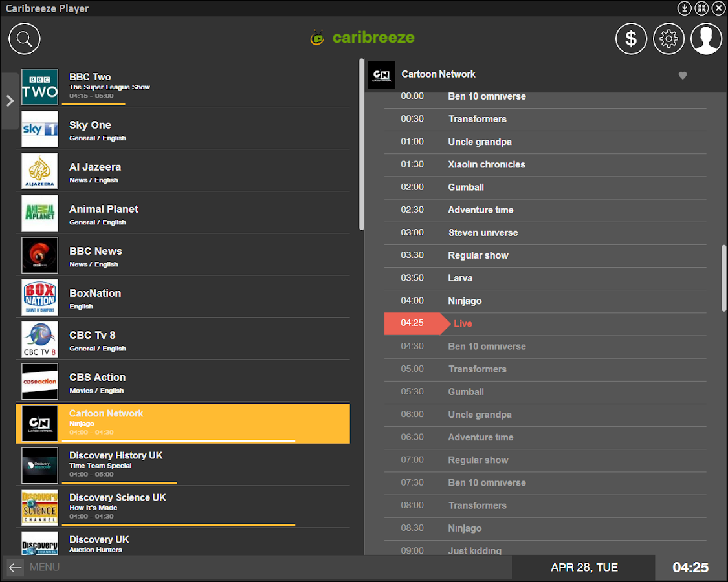Screen dimensions: 728x582
Task: Open the Al Jazeera channel title
Action: click(95, 167)
